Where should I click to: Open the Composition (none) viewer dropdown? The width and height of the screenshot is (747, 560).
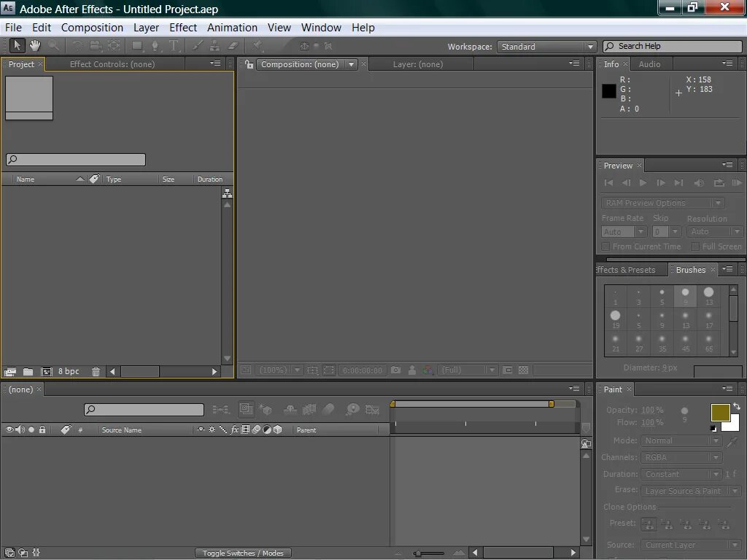click(306, 64)
